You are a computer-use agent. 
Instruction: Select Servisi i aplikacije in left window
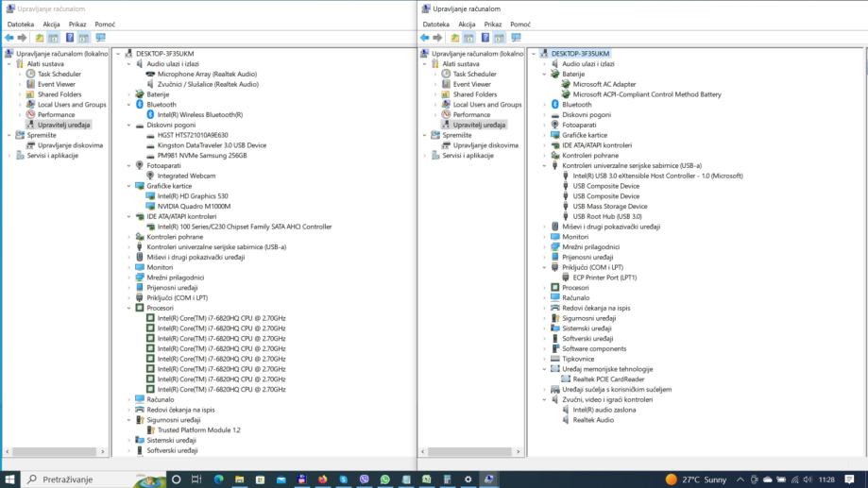pos(53,156)
